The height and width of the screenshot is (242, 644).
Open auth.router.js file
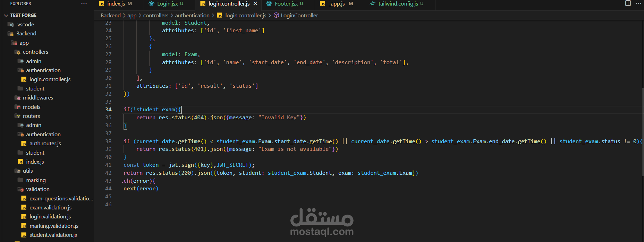45,144
